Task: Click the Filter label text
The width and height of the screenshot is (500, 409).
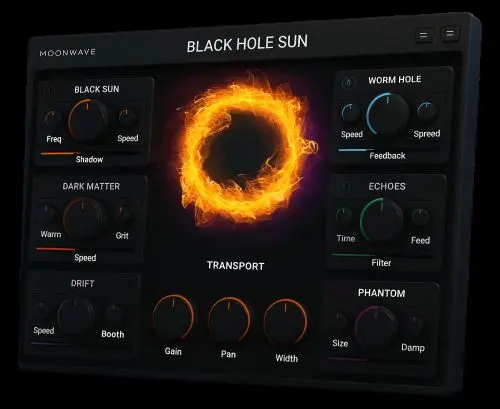Action: coord(381,263)
